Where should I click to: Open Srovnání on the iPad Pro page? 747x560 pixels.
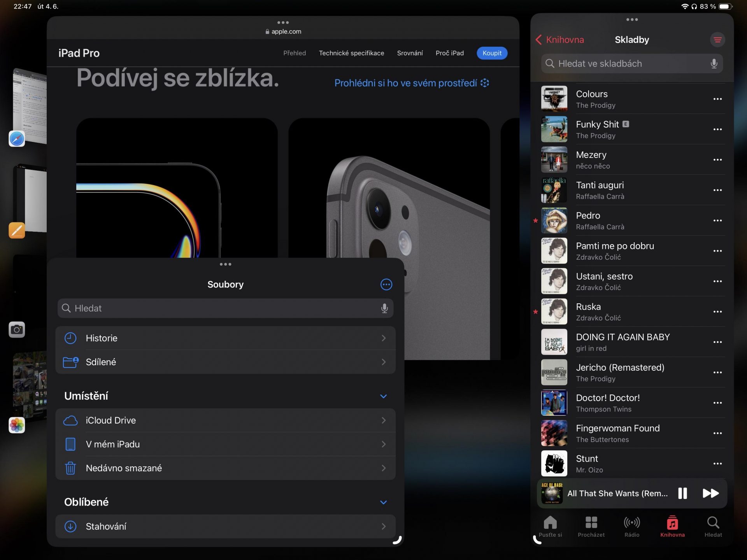[x=410, y=53]
